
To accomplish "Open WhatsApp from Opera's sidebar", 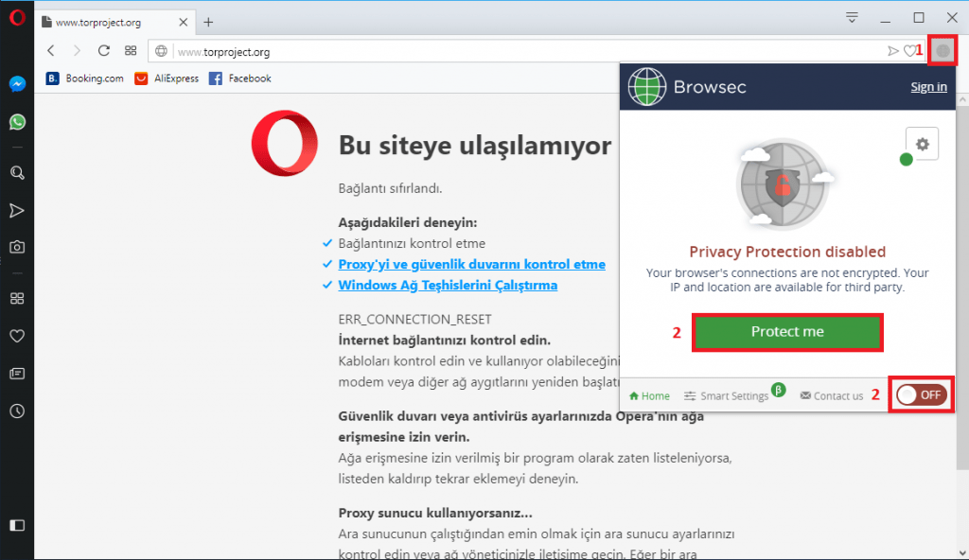I will click(x=17, y=122).
